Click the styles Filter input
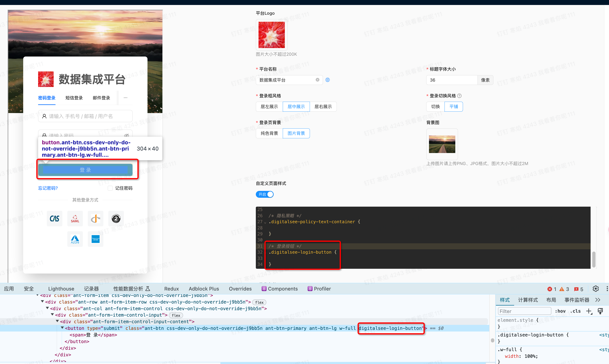609x364 pixels. (x=525, y=311)
